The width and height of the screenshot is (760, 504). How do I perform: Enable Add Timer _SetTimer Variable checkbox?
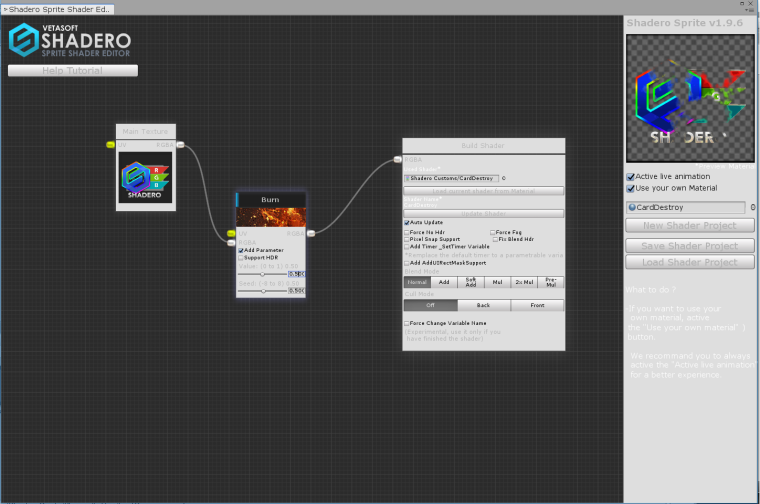(407, 247)
